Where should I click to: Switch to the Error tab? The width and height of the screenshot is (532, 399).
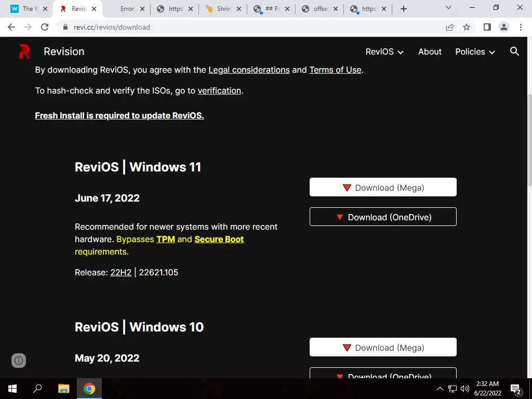coord(127,9)
